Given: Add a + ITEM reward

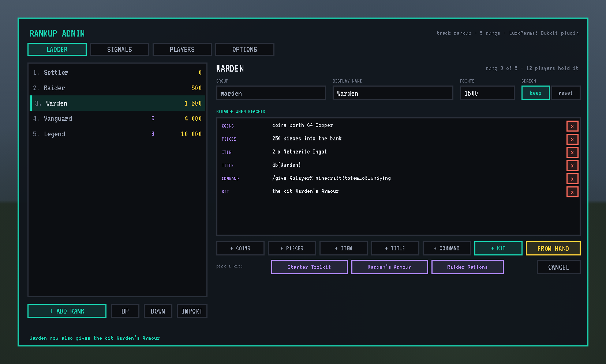Looking at the screenshot, I should point(344,249).
